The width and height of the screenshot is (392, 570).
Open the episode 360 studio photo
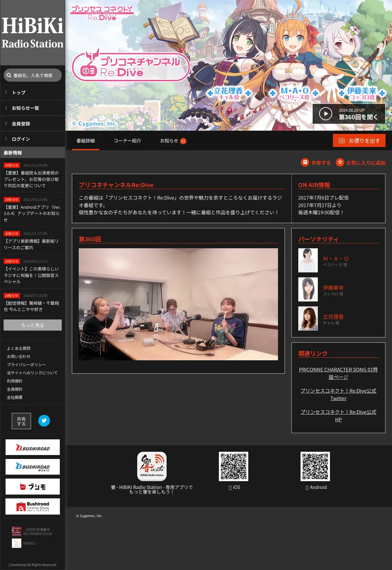coord(178,304)
